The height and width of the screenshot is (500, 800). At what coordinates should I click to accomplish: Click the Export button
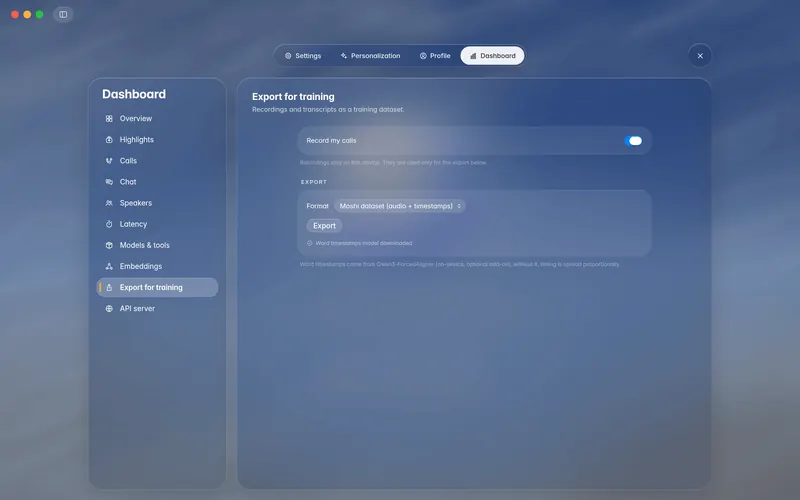(324, 226)
